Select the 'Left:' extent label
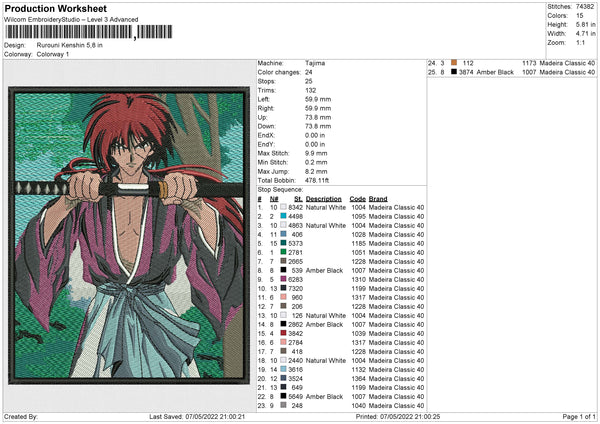Screen dimensions: 600x424 (x=264, y=99)
